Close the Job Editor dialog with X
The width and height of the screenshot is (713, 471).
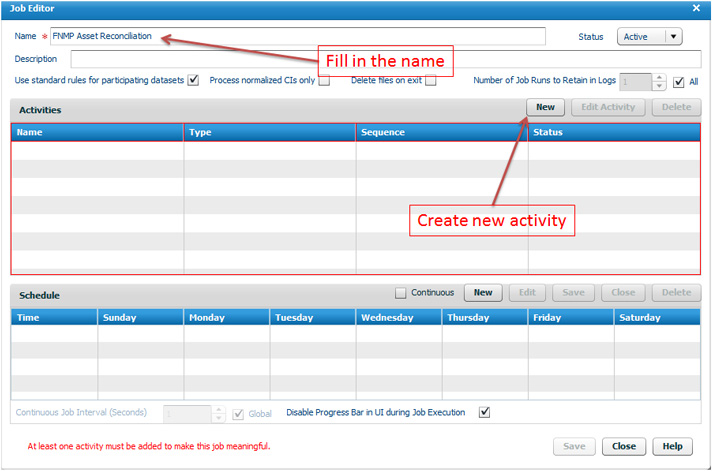(x=696, y=8)
